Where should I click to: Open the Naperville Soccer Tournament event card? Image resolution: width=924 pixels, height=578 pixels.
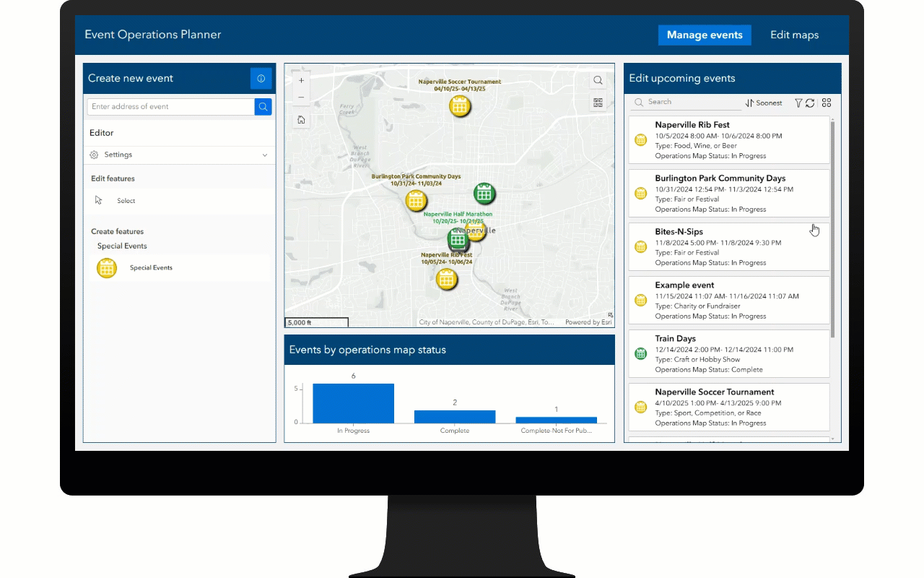coord(729,407)
